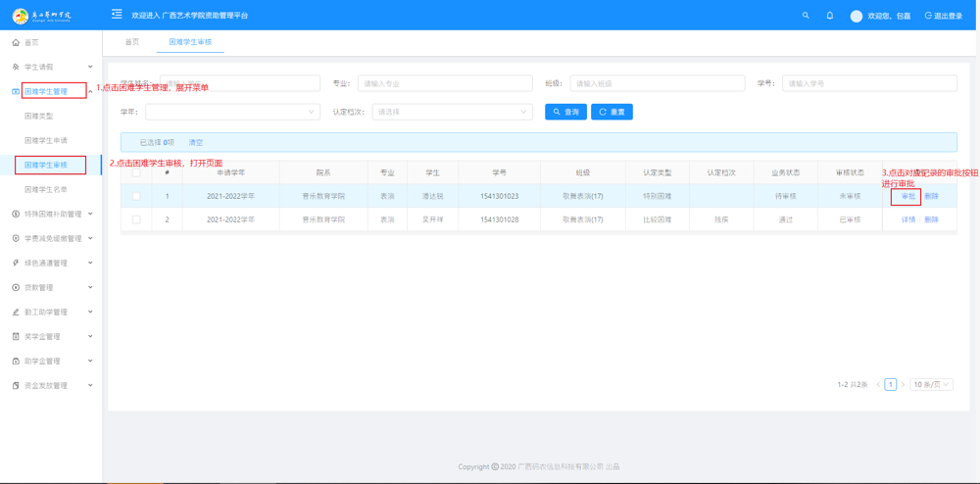Viewport: 980px width, 484px height.
Task: Open the 学年 dropdown
Action: [232, 112]
